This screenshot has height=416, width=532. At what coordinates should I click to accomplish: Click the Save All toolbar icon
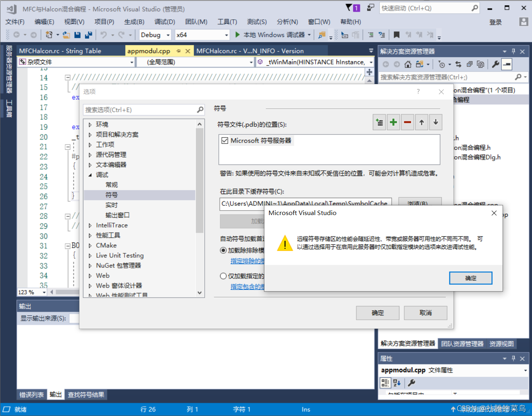pyautogui.click(x=89, y=35)
